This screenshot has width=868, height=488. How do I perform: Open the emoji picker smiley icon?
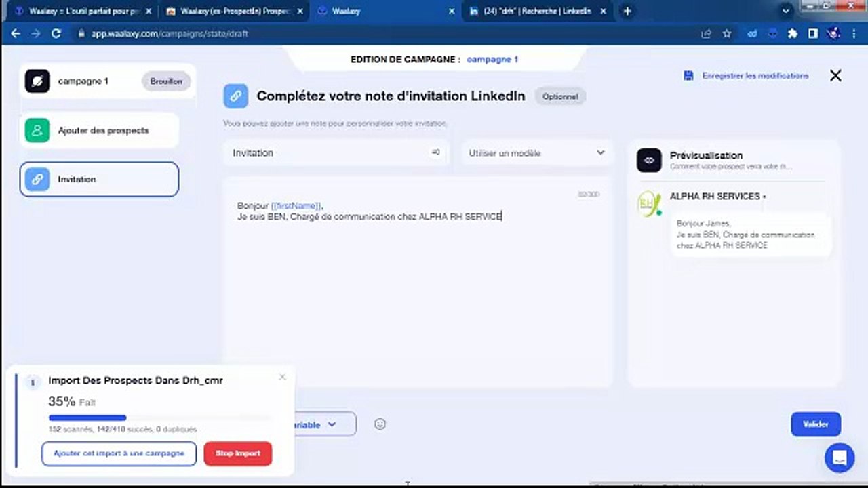pos(380,424)
